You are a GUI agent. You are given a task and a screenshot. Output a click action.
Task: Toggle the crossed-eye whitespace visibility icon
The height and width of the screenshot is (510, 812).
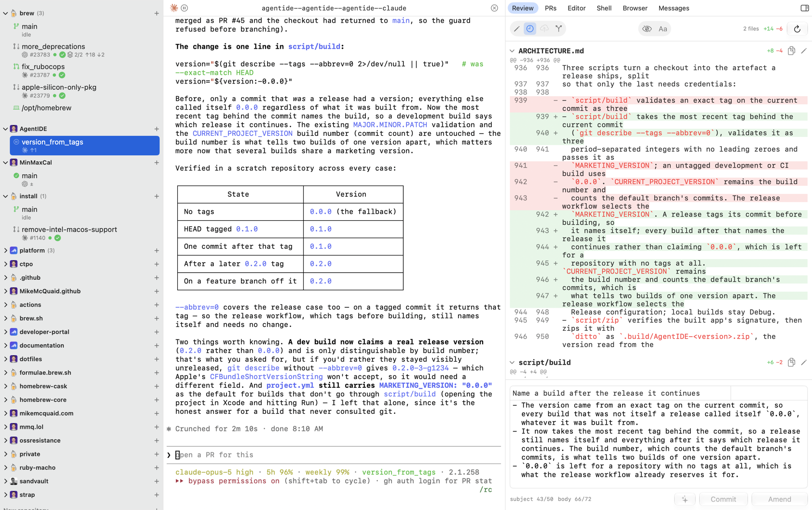(647, 29)
